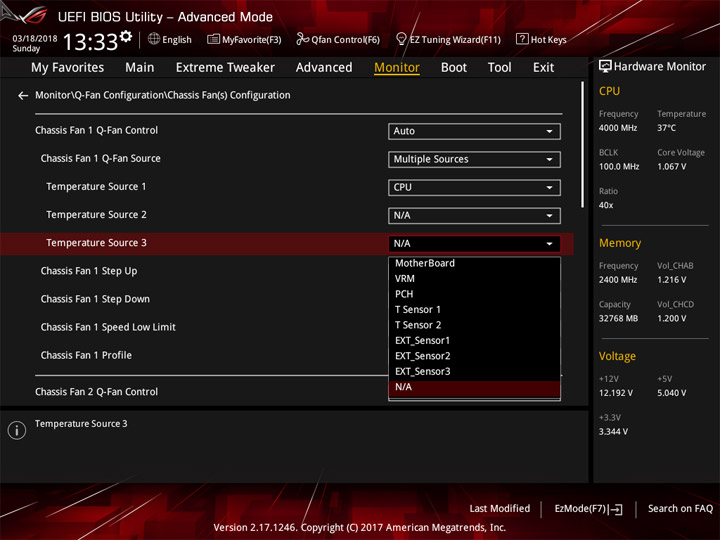Open Temperature Source 1 dropdown
Viewport: 720px width, 540px height.
tap(474, 187)
